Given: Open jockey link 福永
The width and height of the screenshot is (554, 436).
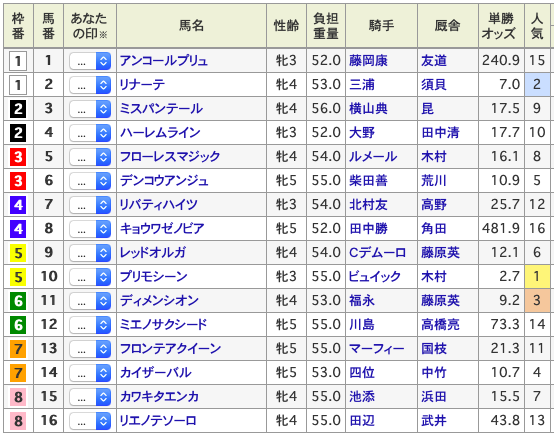Looking at the screenshot, I should [x=362, y=301].
